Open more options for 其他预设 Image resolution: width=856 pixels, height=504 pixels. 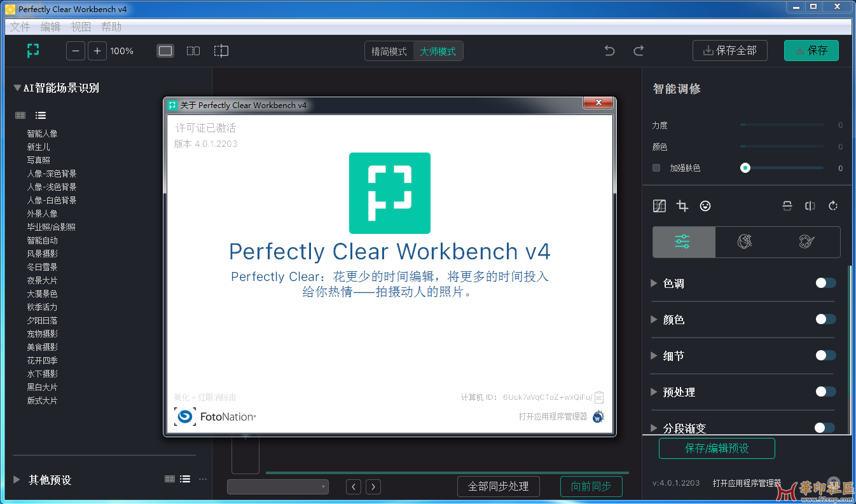203,479
